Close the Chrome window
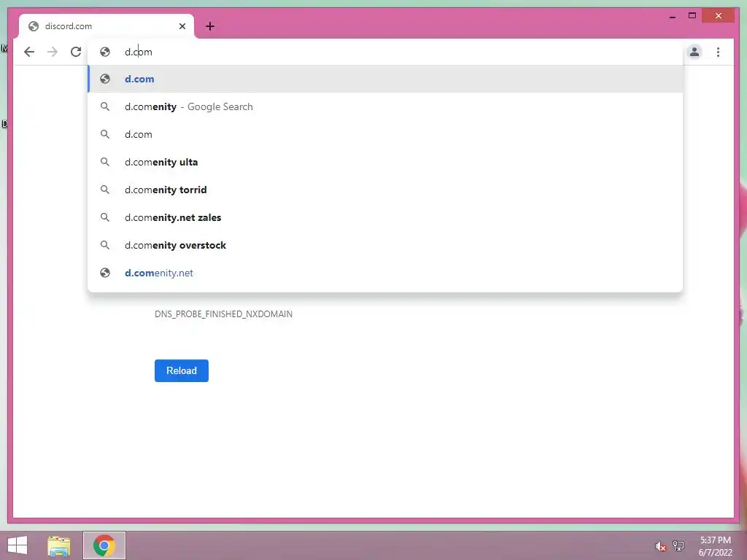Image resolution: width=747 pixels, height=560 pixels. point(719,16)
